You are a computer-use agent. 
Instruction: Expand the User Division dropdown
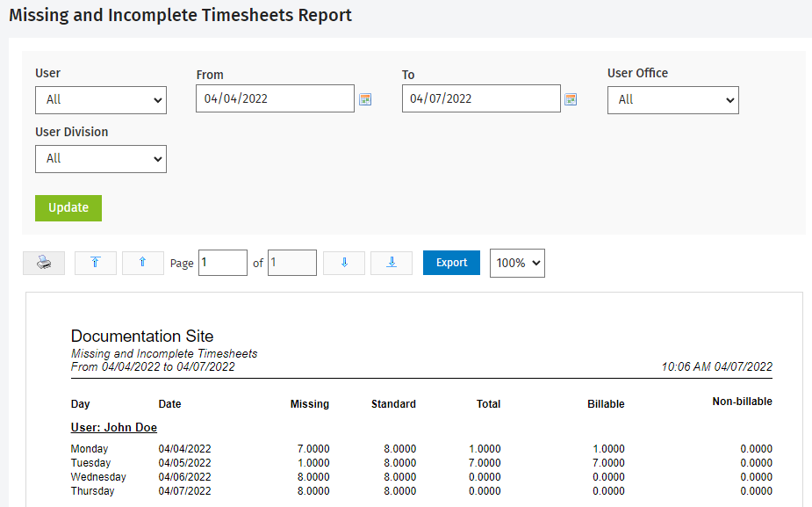pyautogui.click(x=100, y=159)
